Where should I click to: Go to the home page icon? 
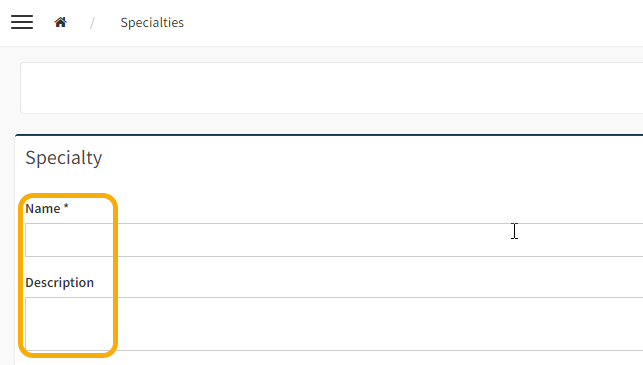[x=61, y=22]
